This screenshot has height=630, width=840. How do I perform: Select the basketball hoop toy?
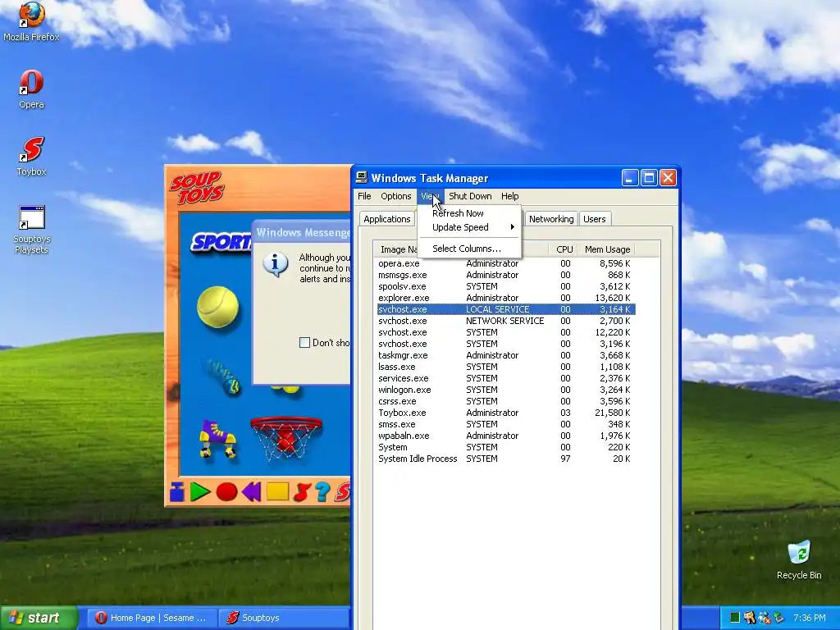pos(286,439)
